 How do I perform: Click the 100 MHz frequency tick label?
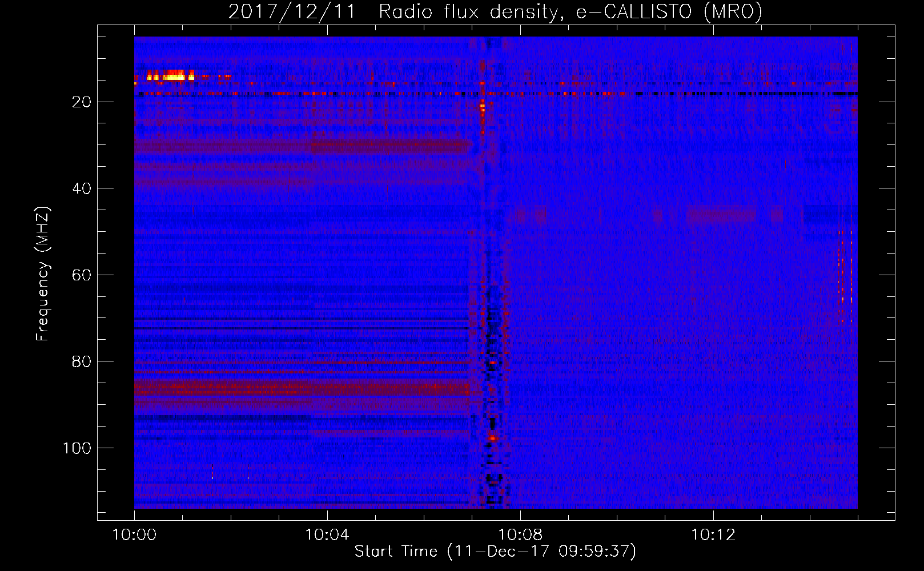[x=77, y=448]
